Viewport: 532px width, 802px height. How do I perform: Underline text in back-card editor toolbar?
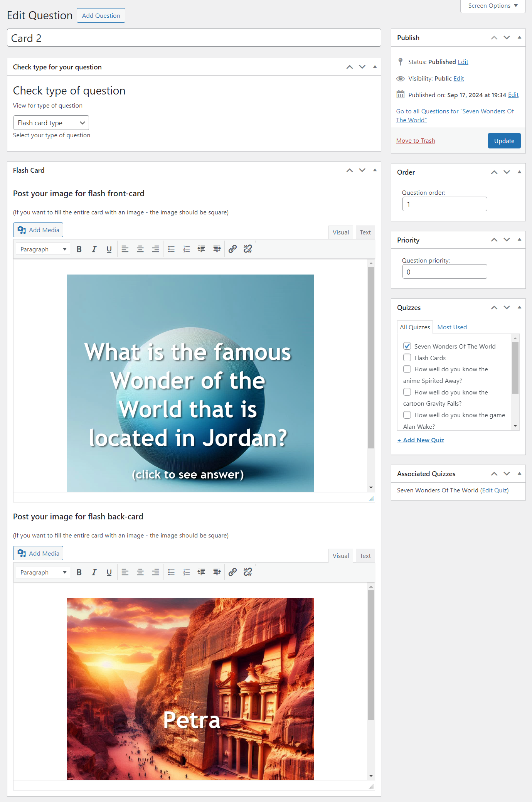tap(109, 572)
